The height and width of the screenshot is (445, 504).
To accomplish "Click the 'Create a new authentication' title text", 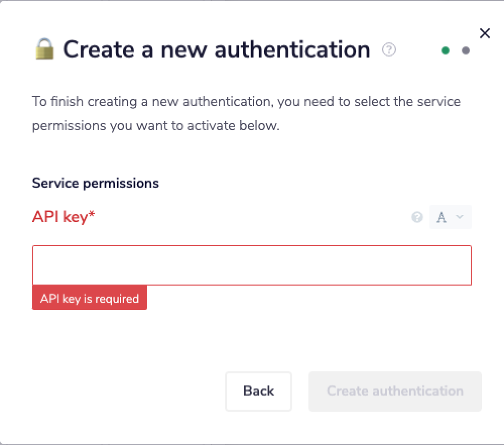I will coord(217,50).
